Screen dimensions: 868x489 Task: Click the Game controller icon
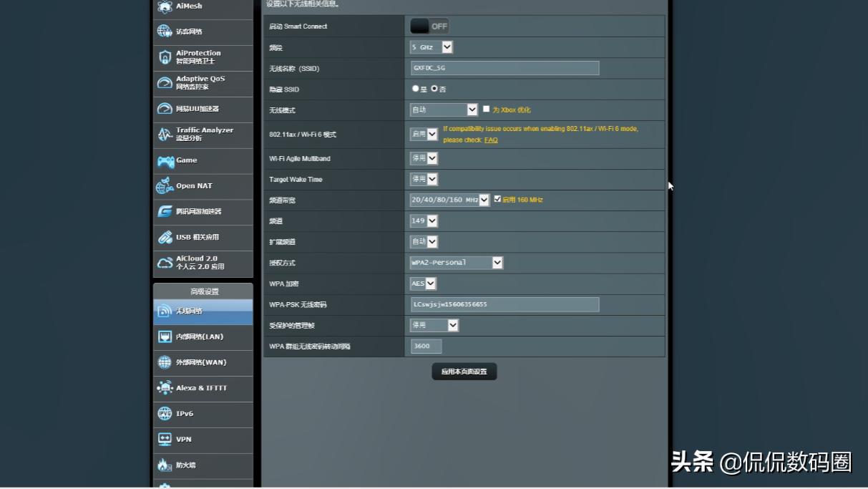pyautogui.click(x=165, y=160)
